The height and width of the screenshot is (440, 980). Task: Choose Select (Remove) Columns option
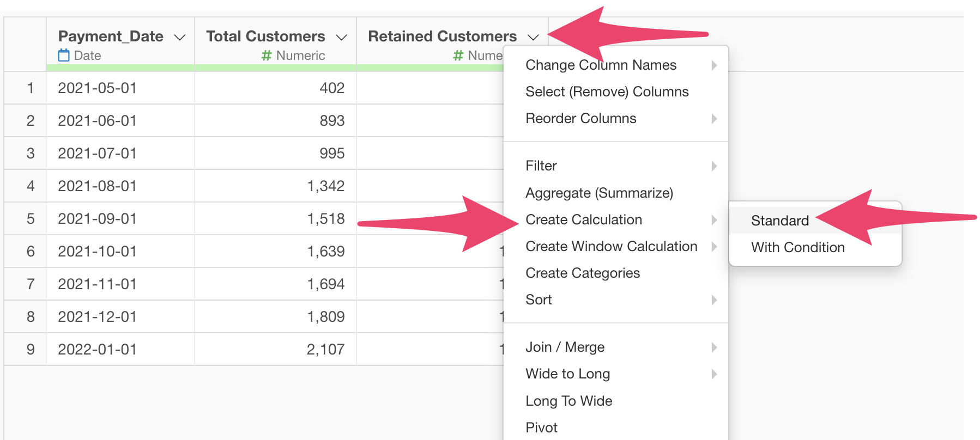[x=607, y=91]
